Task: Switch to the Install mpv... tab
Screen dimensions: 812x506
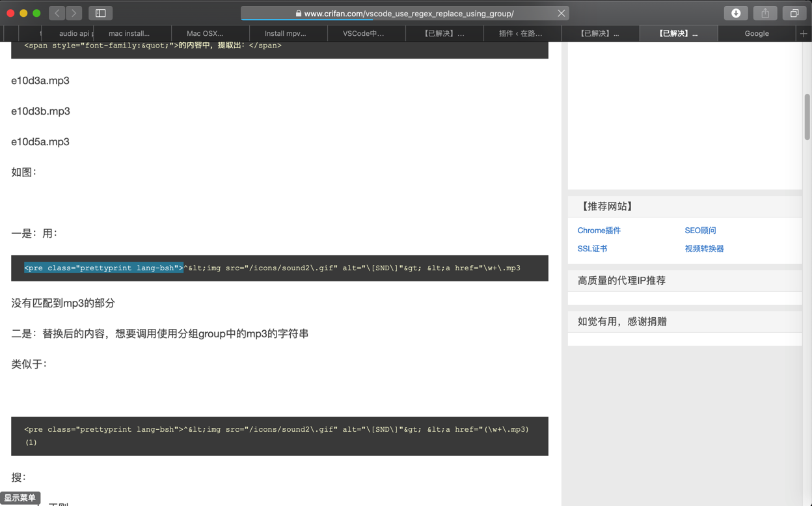Action: click(288, 33)
